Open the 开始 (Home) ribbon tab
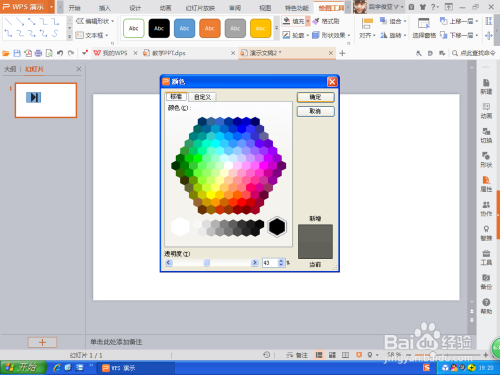500x375 pixels. point(75,8)
